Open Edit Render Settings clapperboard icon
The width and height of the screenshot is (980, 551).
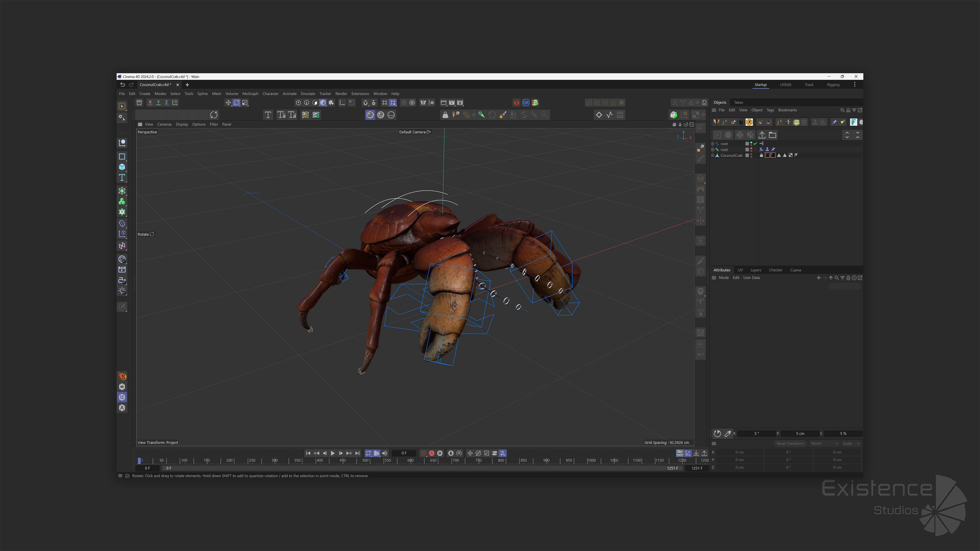pyautogui.click(x=460, y=103)
